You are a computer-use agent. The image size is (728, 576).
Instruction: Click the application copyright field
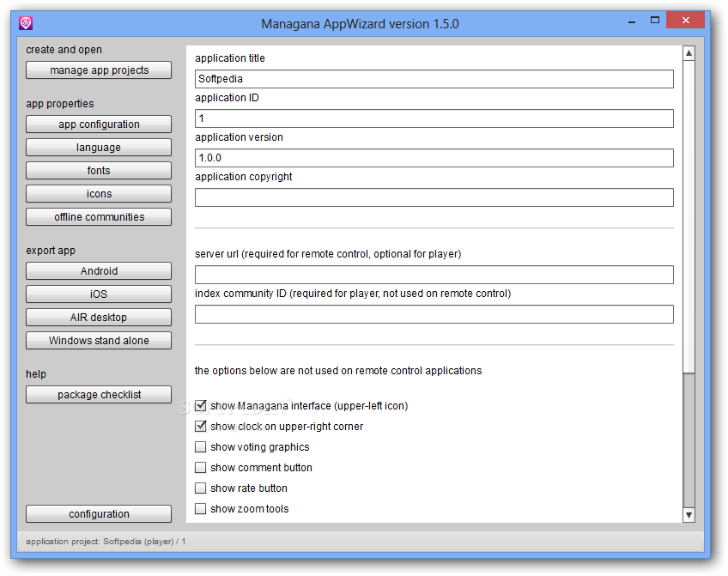(x=434, y=197)
